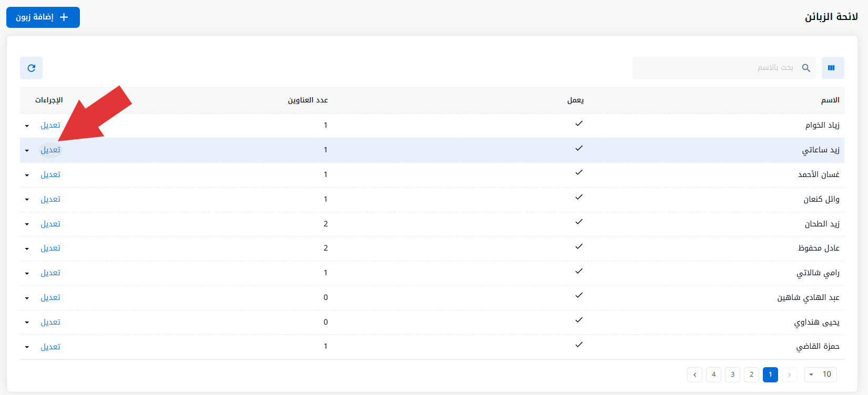Click تعديل link for غسان الأحمد

[x=50, y=174]
